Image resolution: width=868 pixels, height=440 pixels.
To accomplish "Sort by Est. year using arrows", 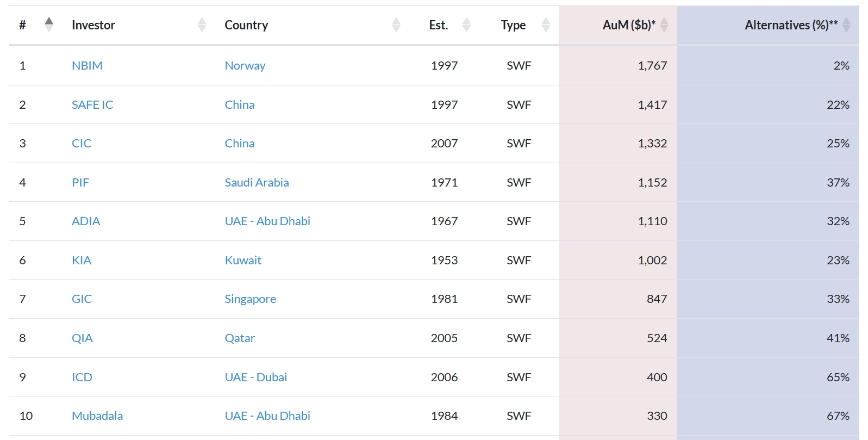I will pos(466,25).
